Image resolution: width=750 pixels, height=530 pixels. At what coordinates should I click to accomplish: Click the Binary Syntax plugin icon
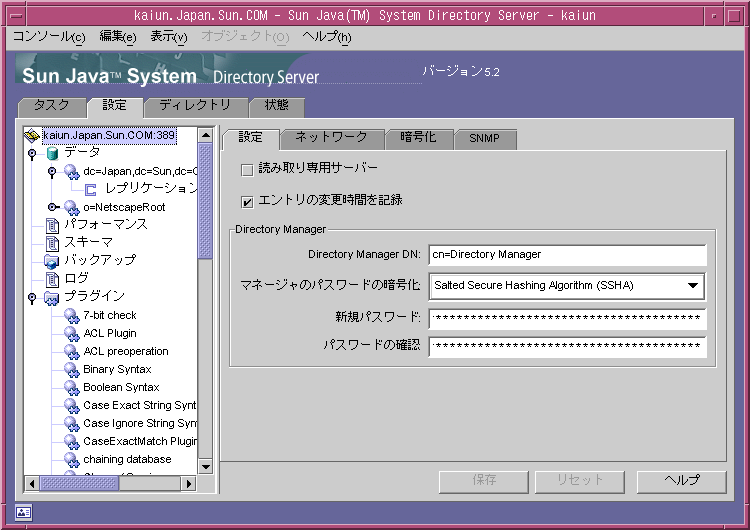pyautogui.click(x=72, y=370)
